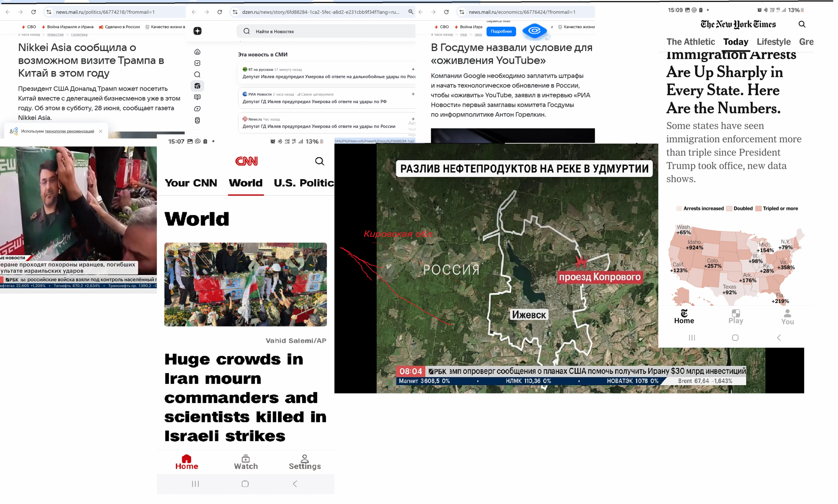Reload the dzen.ru news page
This screenshot has height=504, width=838.
coord(220,12)
